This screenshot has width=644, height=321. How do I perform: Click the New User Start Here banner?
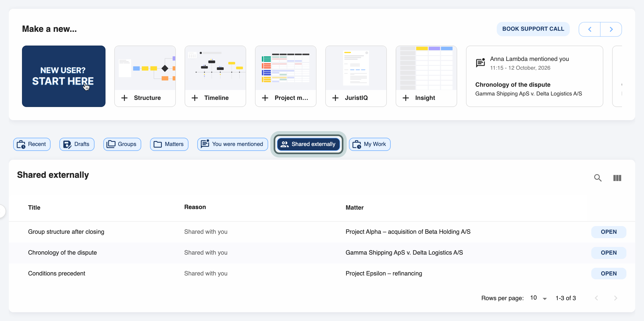(64, 76)
